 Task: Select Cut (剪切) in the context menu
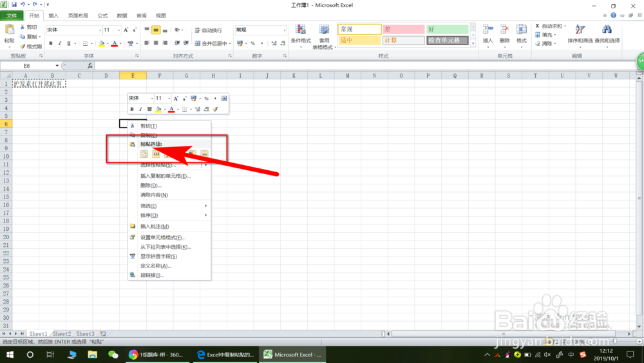(x=169, y=126)
